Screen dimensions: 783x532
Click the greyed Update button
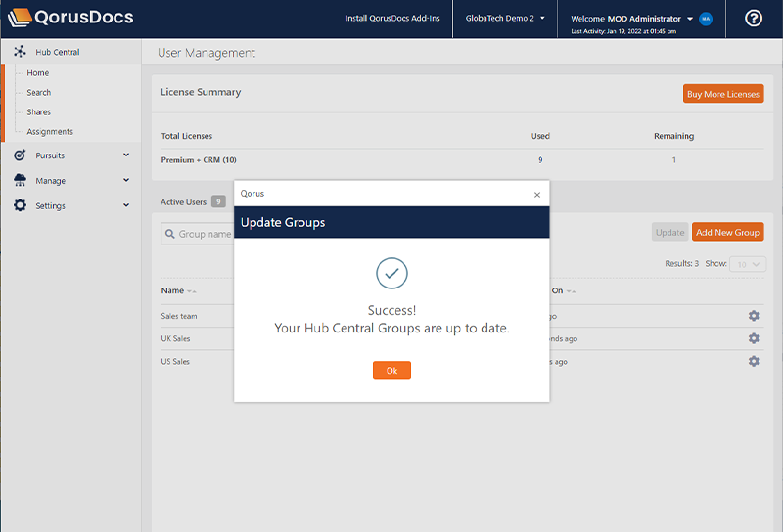click(x=669, y=232)
